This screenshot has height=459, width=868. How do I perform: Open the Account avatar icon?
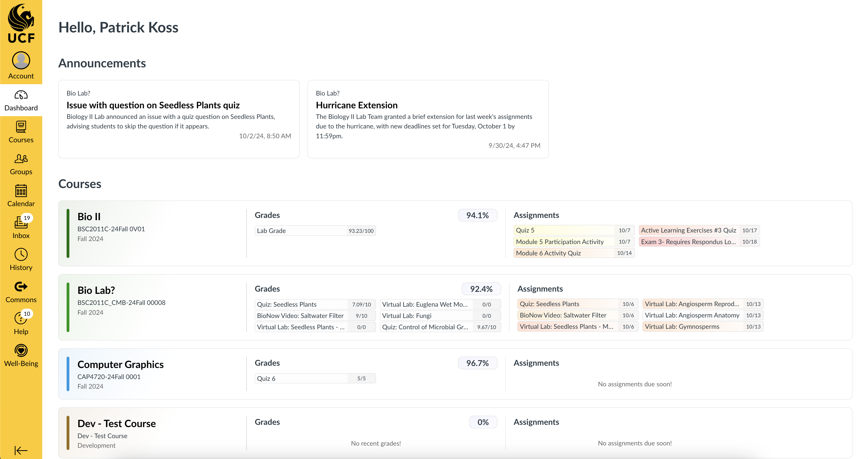21,61
